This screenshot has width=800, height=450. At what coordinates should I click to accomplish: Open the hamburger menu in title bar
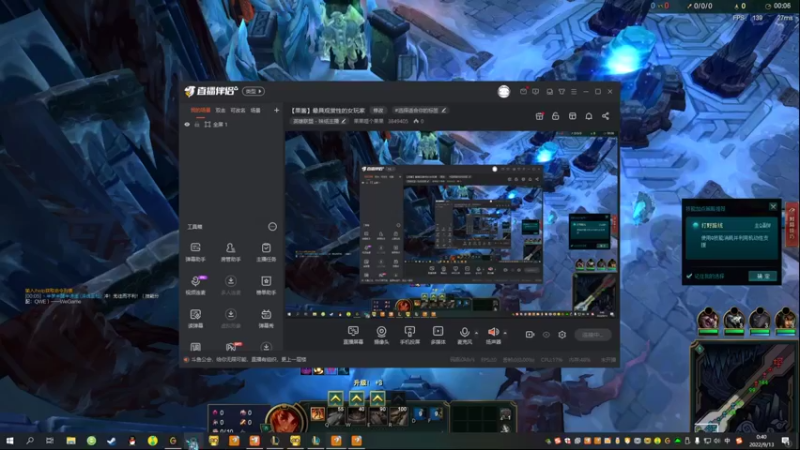pos(573,91)
